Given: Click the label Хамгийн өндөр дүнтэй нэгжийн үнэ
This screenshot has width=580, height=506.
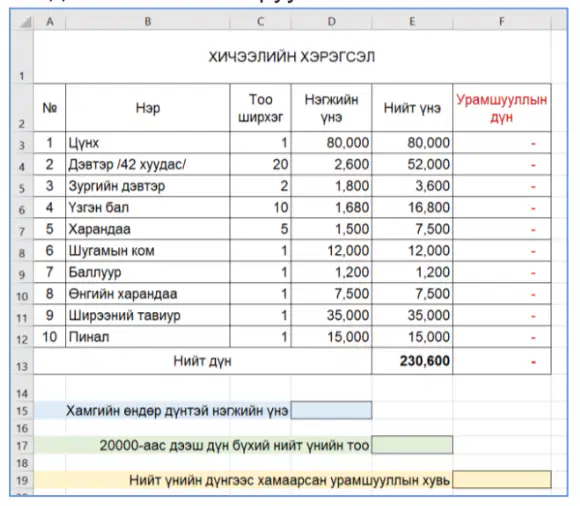Looking at the screenshot, I should [x=177, y=411].
